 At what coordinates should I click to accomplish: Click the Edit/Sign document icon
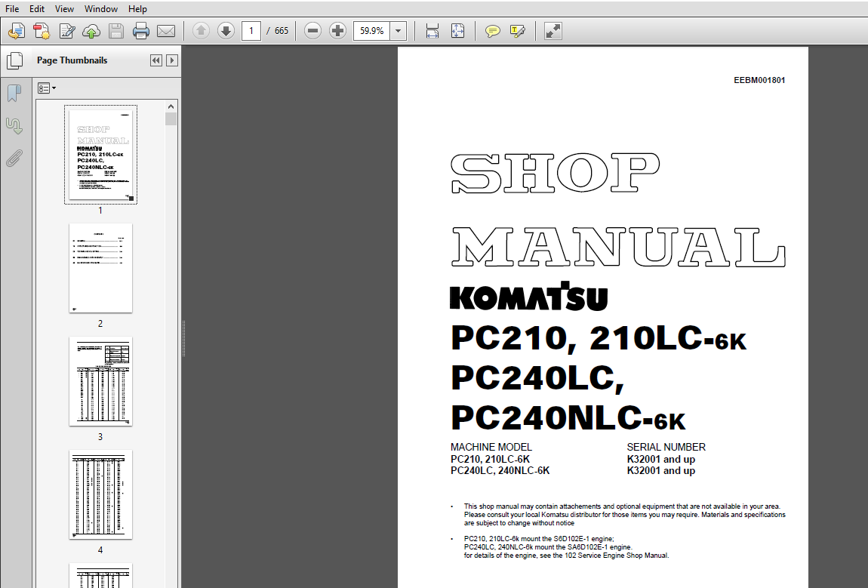(x=67, y=31)
